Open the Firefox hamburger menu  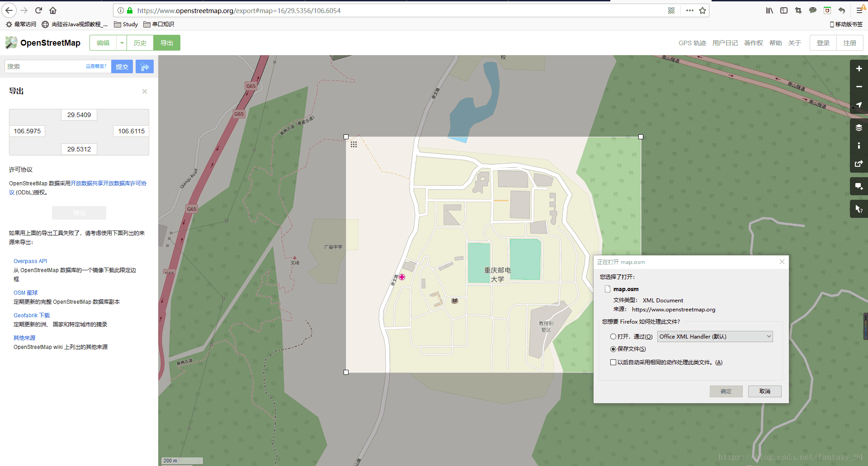(860, 10)
